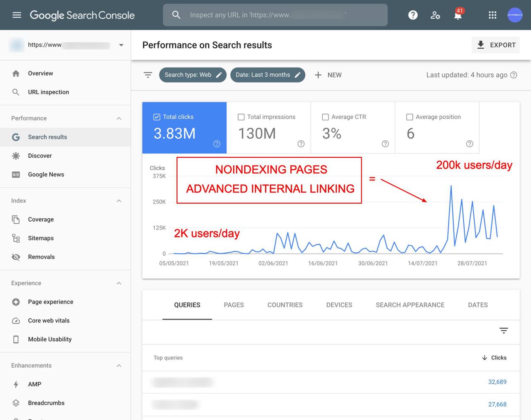The height and width of the screenshot is (420, 531).
Task: Switch to the Queries tab
Action: 187,305
